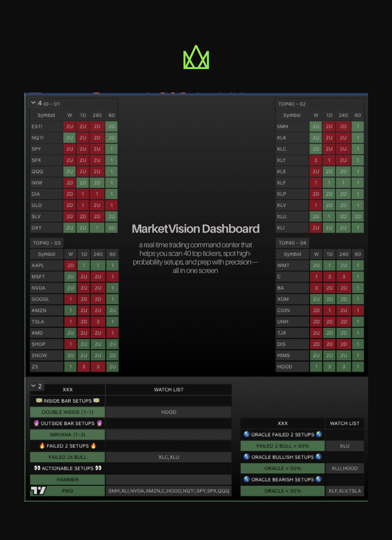This screenshot has height=540, width=392.
Task: Click the XLU symbol cell
Action: pyautogui.click(x=292, y=216)
